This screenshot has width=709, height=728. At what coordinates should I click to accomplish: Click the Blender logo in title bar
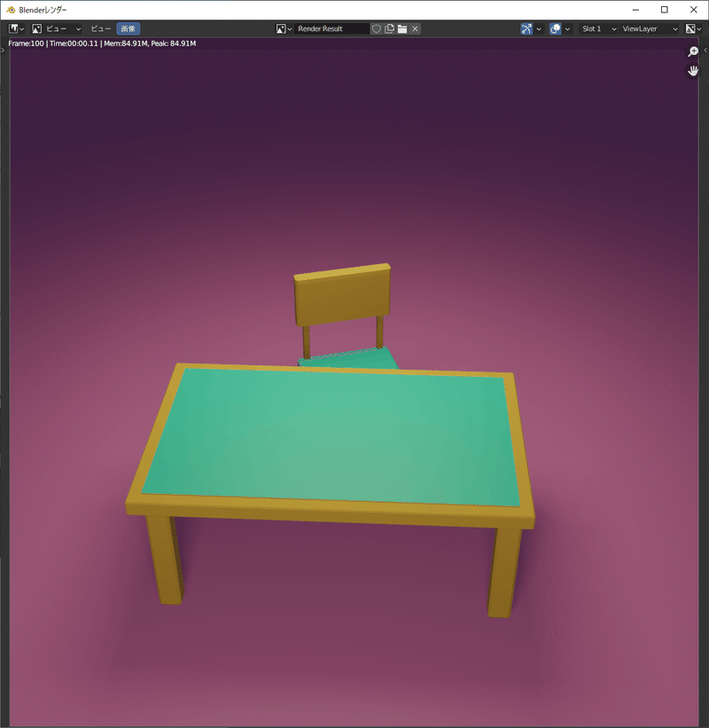tap(11, 10)
